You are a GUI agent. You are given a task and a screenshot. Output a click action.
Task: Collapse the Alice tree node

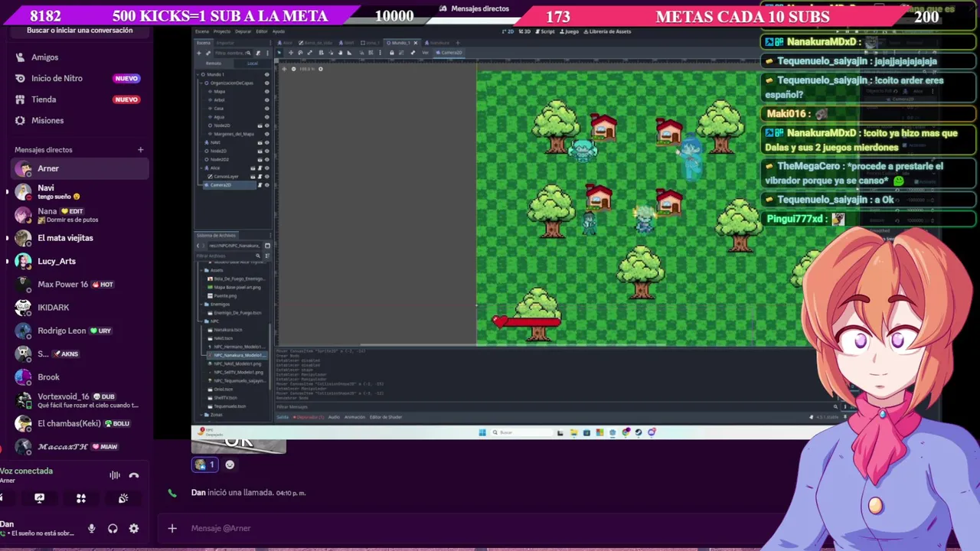click(202, 168)
